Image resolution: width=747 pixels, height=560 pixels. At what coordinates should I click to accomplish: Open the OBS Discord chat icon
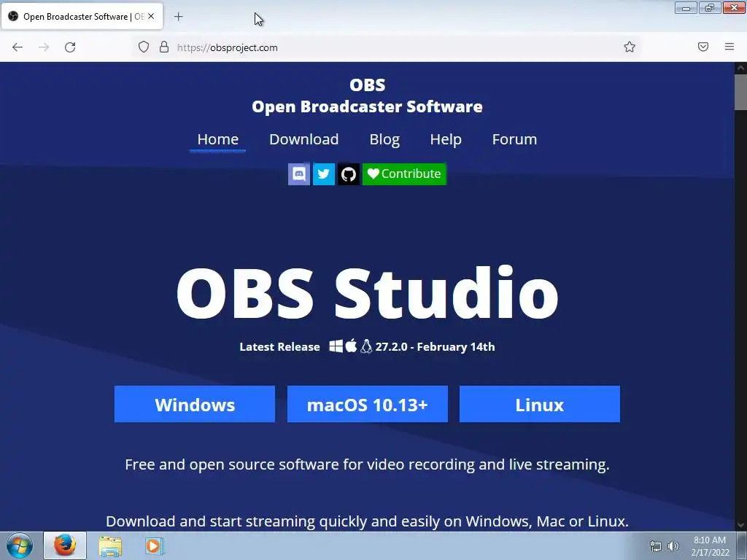click(298, 174)
